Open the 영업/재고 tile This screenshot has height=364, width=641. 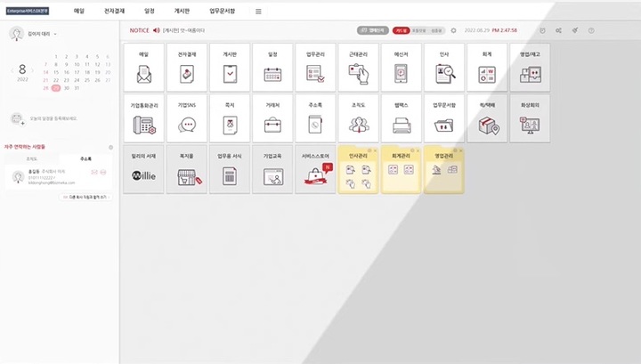pos(531,68)
